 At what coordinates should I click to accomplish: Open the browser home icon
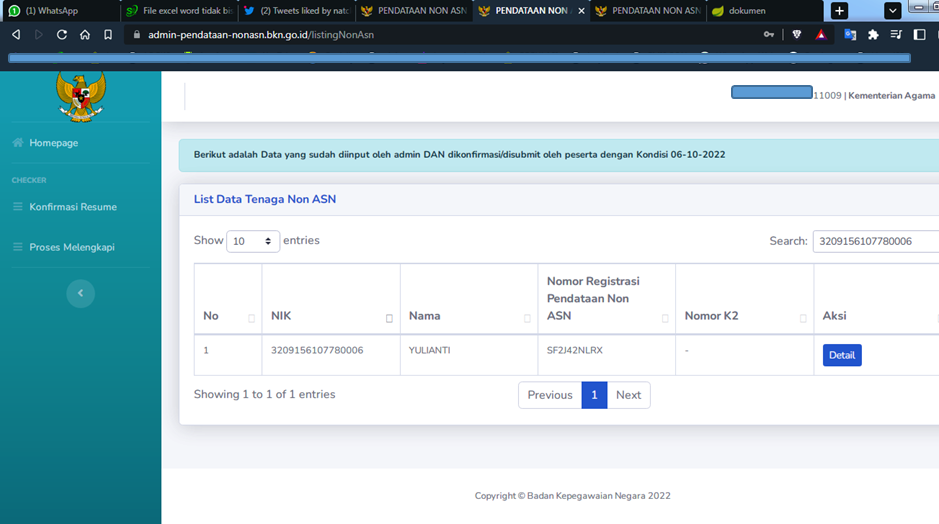coord(85,35)
